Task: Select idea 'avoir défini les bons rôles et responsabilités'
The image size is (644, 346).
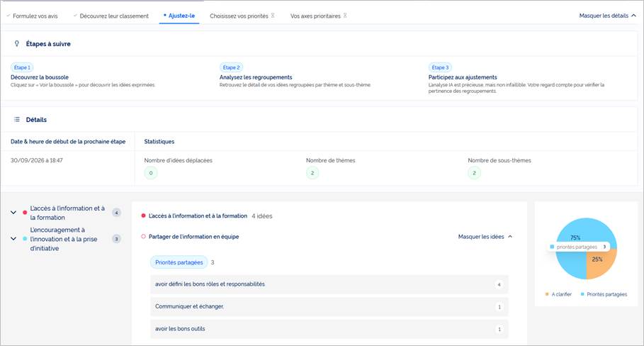Action: click(329, 284)
